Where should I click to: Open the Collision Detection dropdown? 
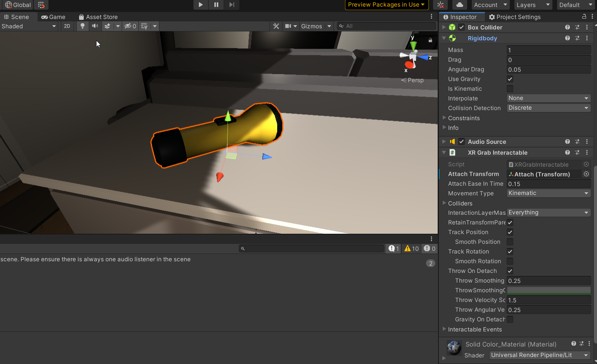pyautogui.click(x=548, y=108)
